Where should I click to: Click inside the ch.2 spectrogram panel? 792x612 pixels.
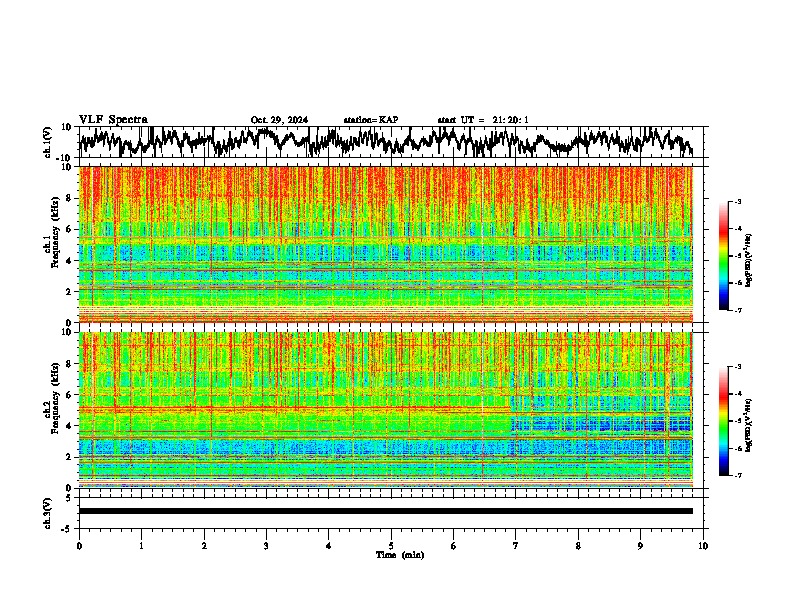386,410
